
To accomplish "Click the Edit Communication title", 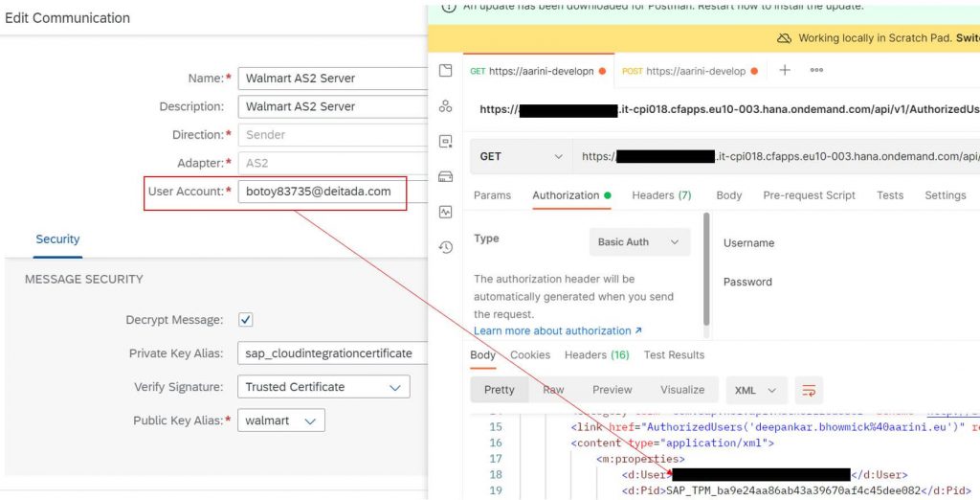I will 68,18.
